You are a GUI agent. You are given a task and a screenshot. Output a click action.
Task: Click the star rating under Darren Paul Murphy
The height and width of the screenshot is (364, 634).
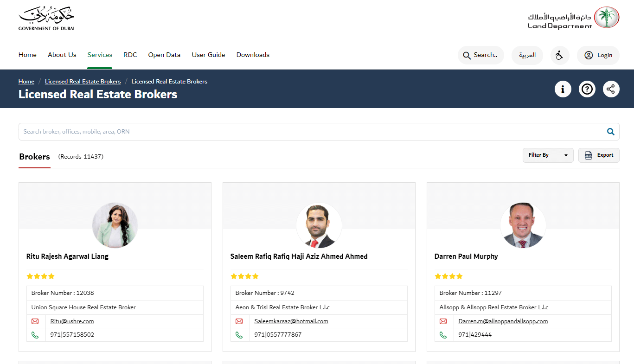[448, 276]
